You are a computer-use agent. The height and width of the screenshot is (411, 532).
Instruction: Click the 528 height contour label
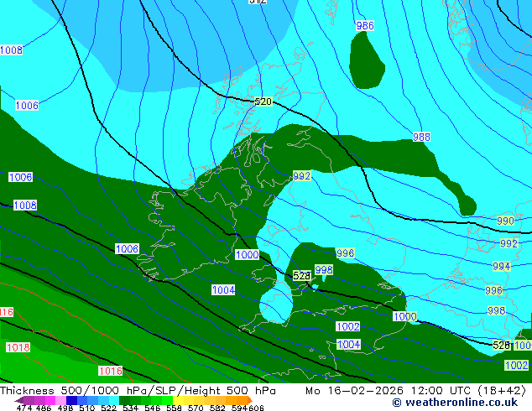point(301,275)
